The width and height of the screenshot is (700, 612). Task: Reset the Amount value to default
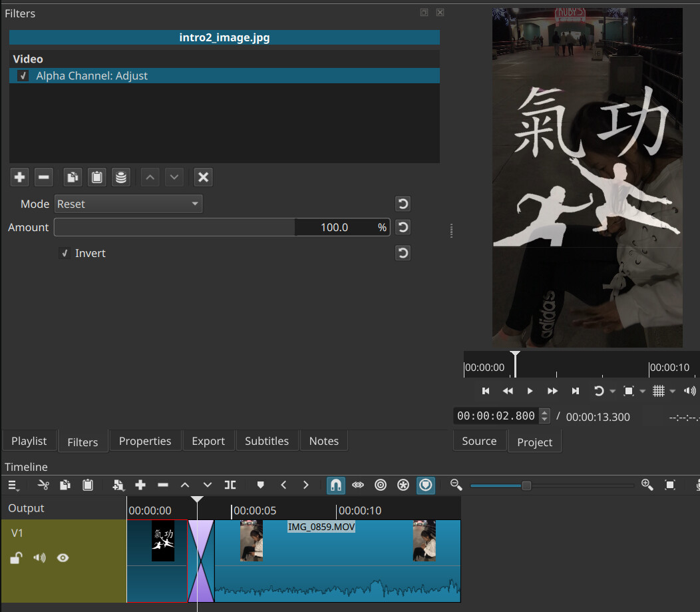click(x=403, y=227)
